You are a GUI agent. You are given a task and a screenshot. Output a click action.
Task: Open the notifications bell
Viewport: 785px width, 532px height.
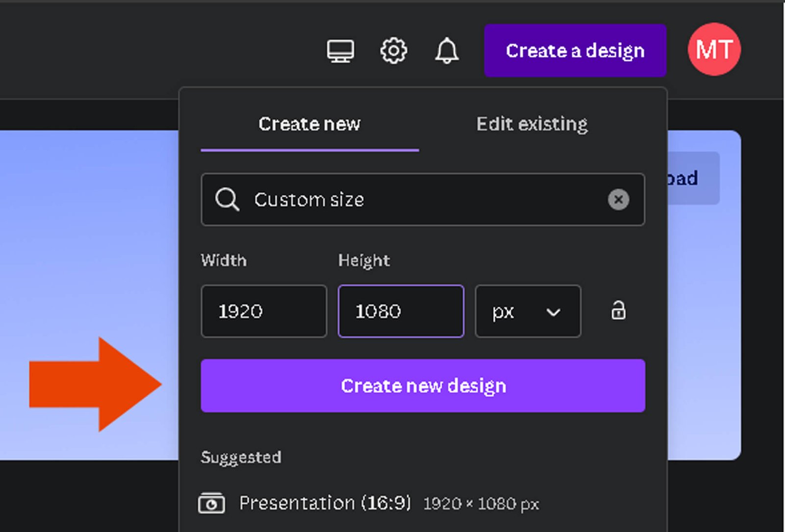coord(447,51)
